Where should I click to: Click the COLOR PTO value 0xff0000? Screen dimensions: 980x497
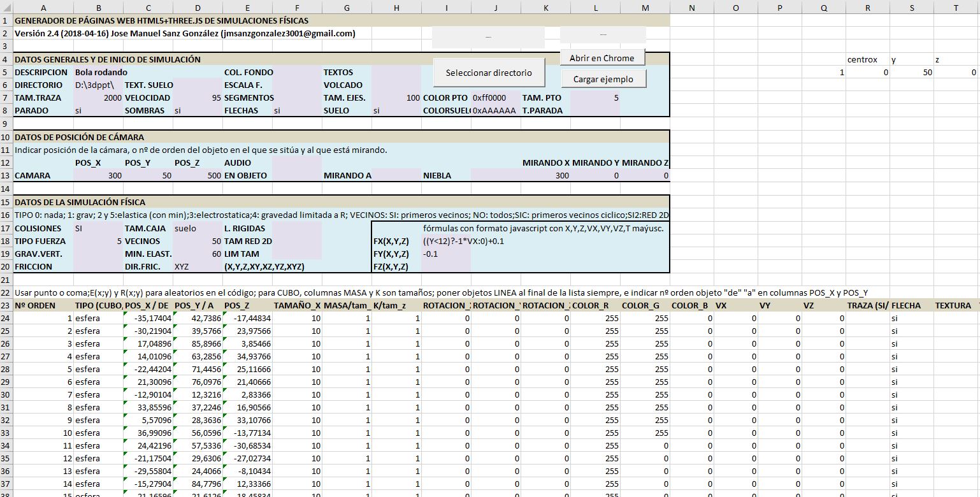pos(495,98)
